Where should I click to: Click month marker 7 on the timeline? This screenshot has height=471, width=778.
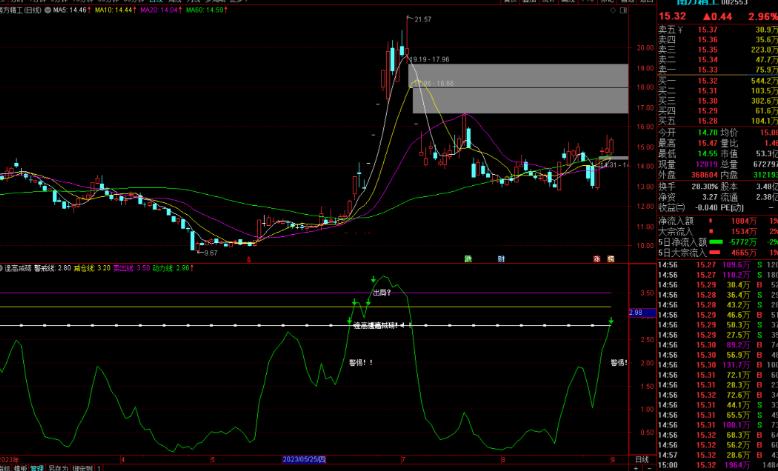pos(404,460)
